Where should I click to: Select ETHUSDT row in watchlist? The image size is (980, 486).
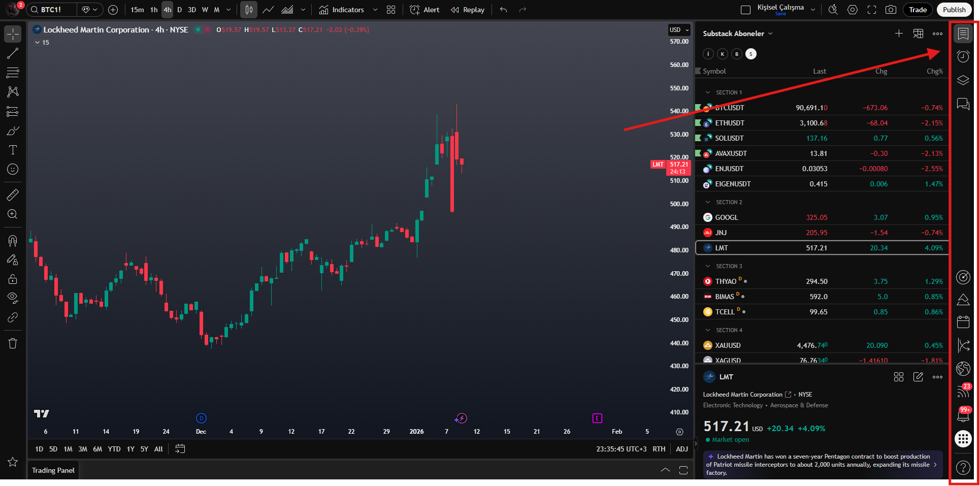point(822,123)
